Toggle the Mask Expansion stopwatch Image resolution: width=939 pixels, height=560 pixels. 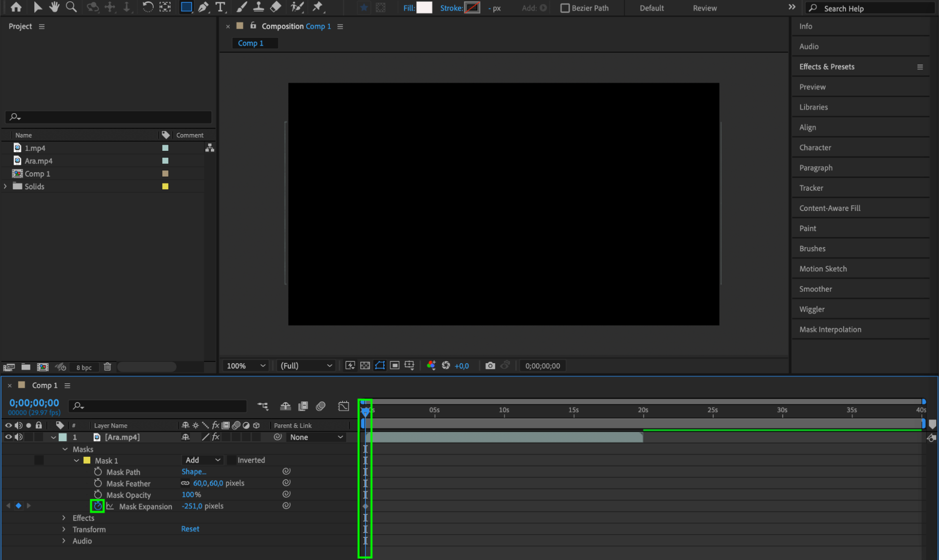coord(97,506)
